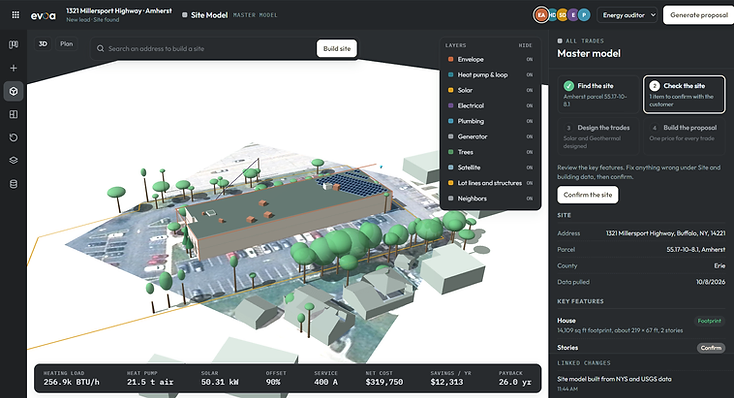
Task: Click the Build site button
Action: coord(337,48)
